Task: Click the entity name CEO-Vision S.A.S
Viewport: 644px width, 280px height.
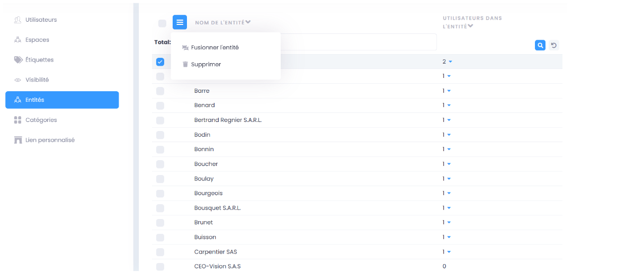Action: pos(217,266)
